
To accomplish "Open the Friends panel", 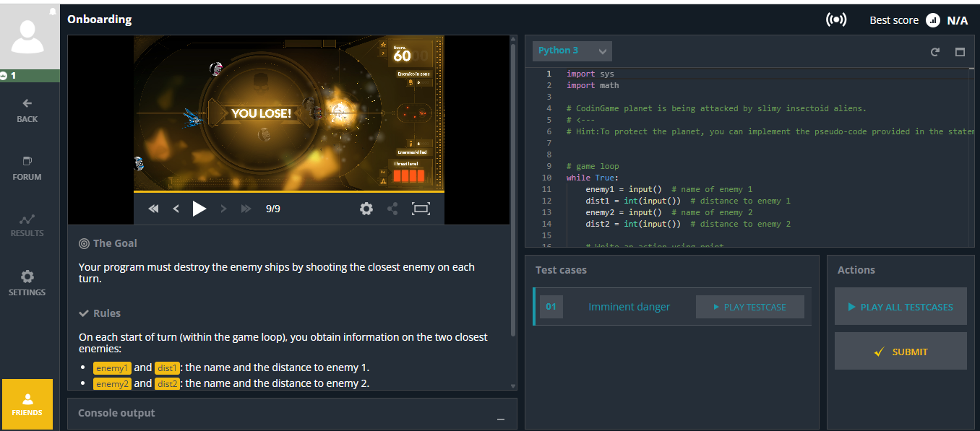I will pos(27,404).
